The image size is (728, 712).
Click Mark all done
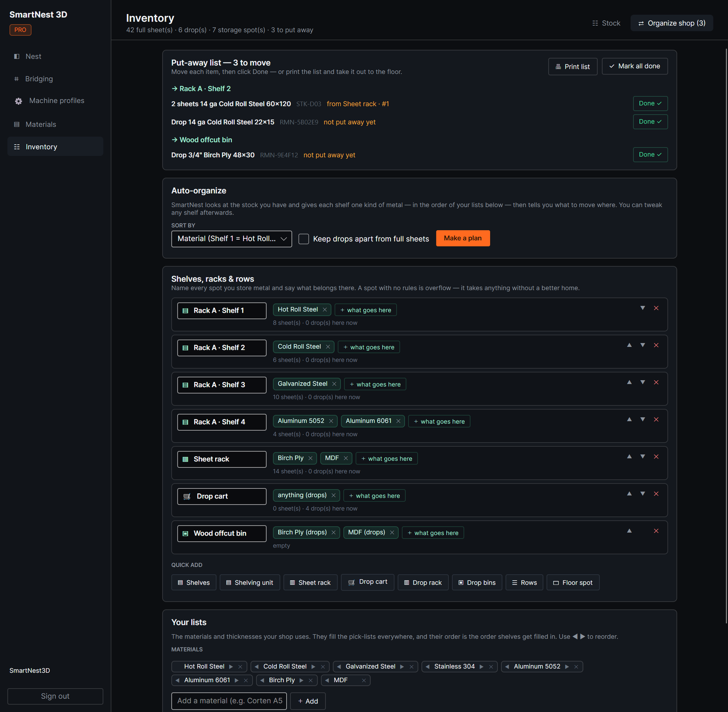click(635, 66)
